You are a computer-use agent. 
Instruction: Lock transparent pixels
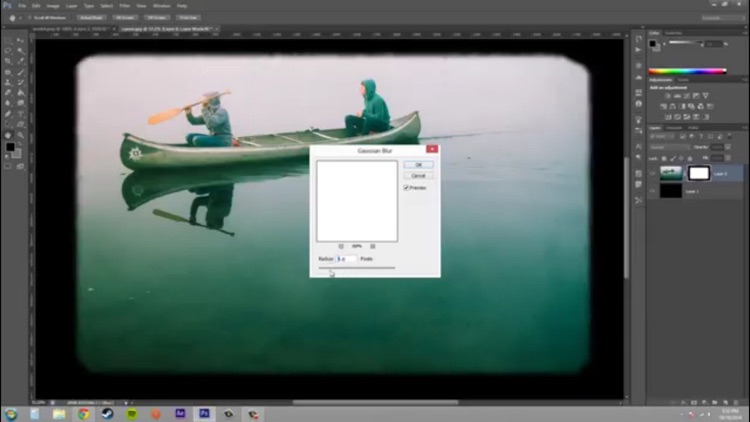(x=664, y=158)
